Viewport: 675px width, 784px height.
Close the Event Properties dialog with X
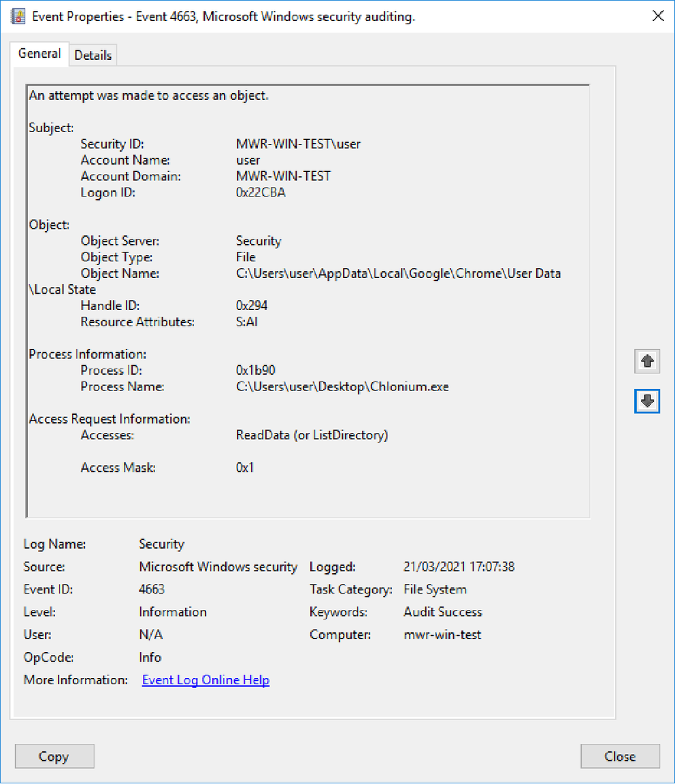tap(658, 16)
